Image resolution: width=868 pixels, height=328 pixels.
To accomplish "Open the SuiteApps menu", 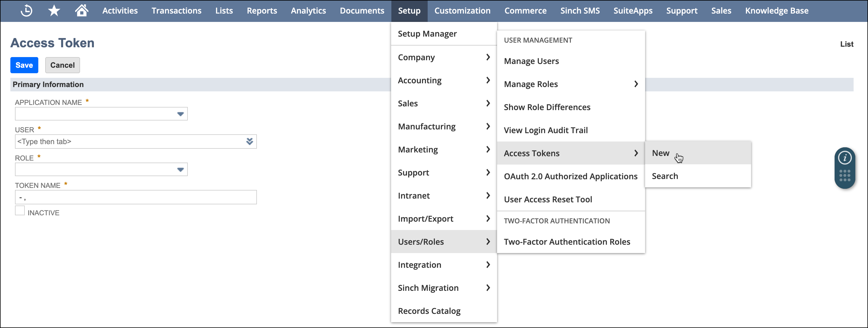I will 633,11.
